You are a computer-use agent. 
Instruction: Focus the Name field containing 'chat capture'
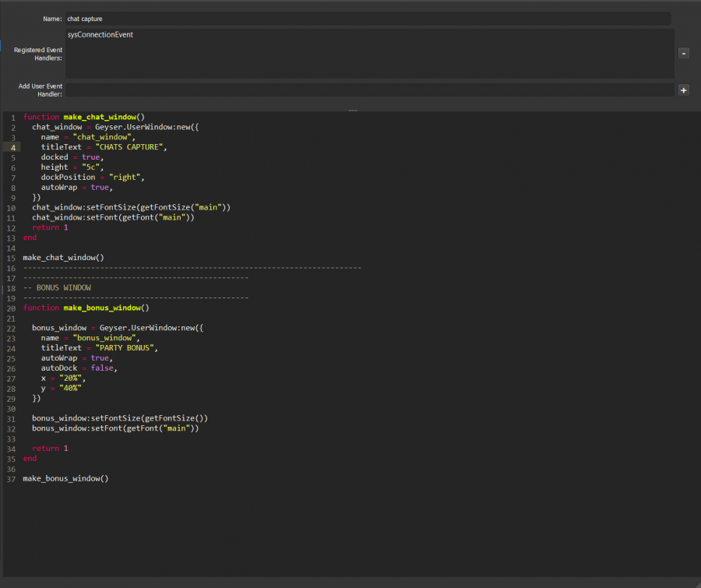click(368, 19)
